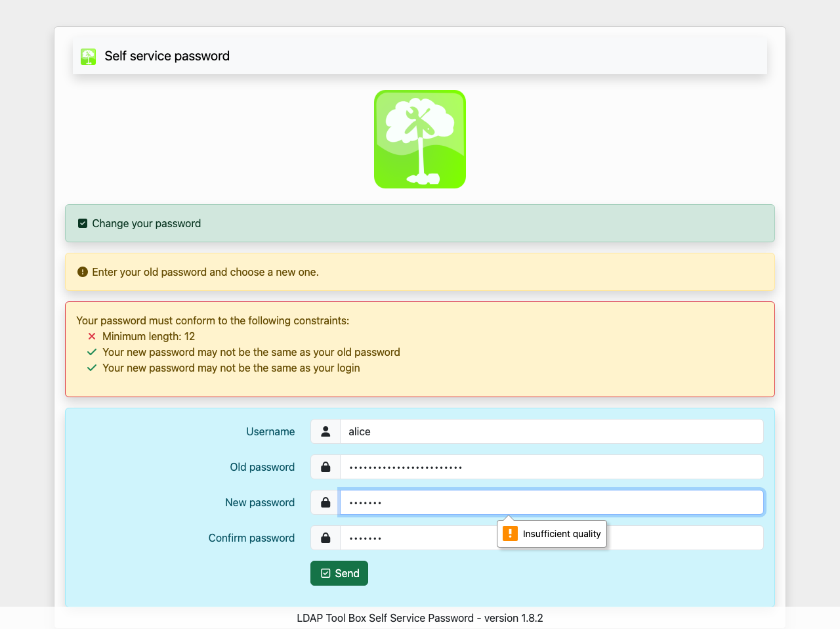Focus the Old password input field
840x629 pixels.
(x=552, y=467)
